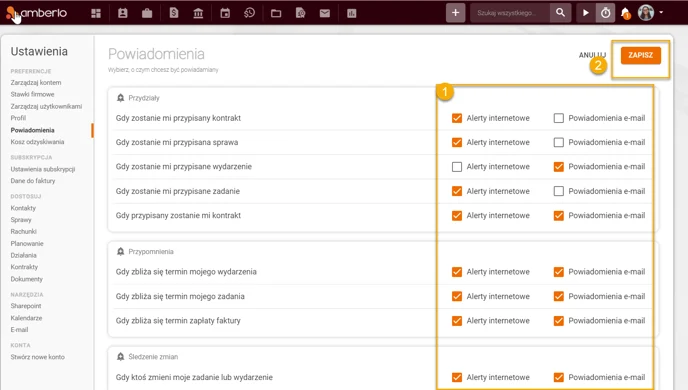Open Planowanie customization settings
The image size is (688, 390).
27,243
